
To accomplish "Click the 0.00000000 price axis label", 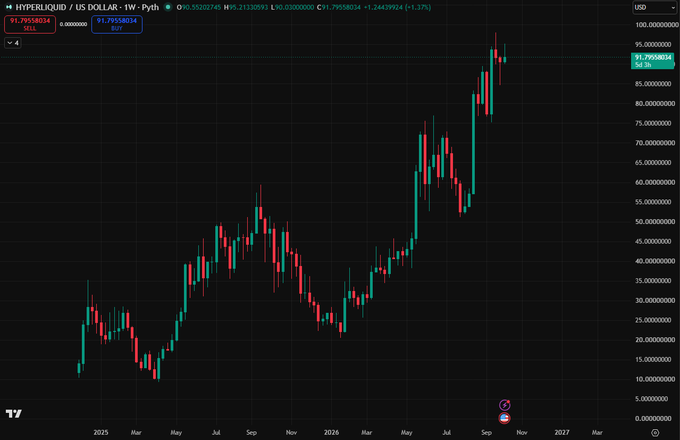I will click(654, 418).
